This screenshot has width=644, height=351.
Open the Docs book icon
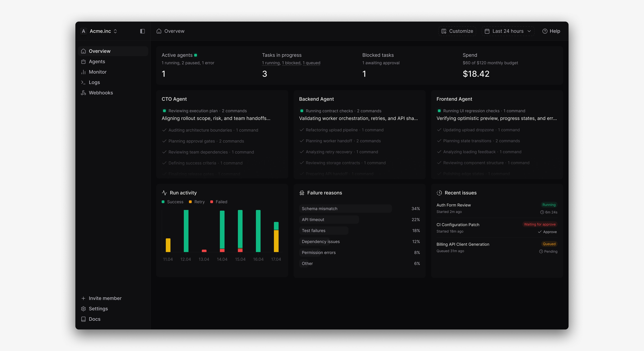tap(84, 319)
